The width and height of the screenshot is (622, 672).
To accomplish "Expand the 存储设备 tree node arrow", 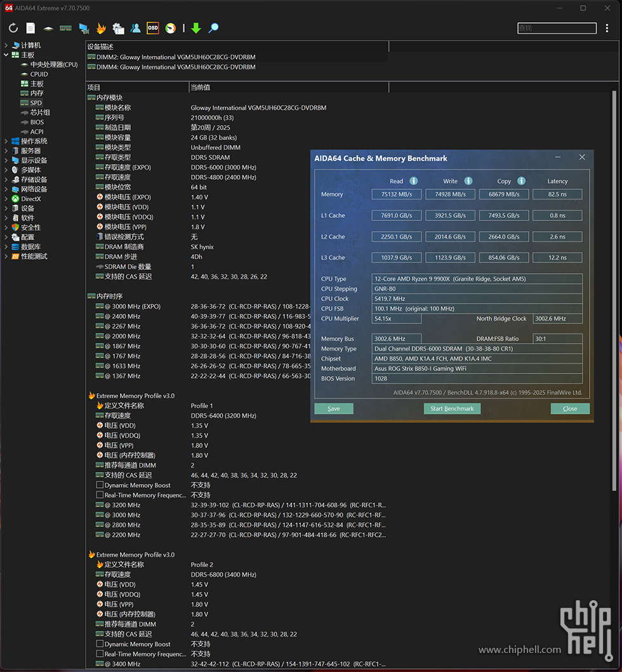I will click(6, 180).
